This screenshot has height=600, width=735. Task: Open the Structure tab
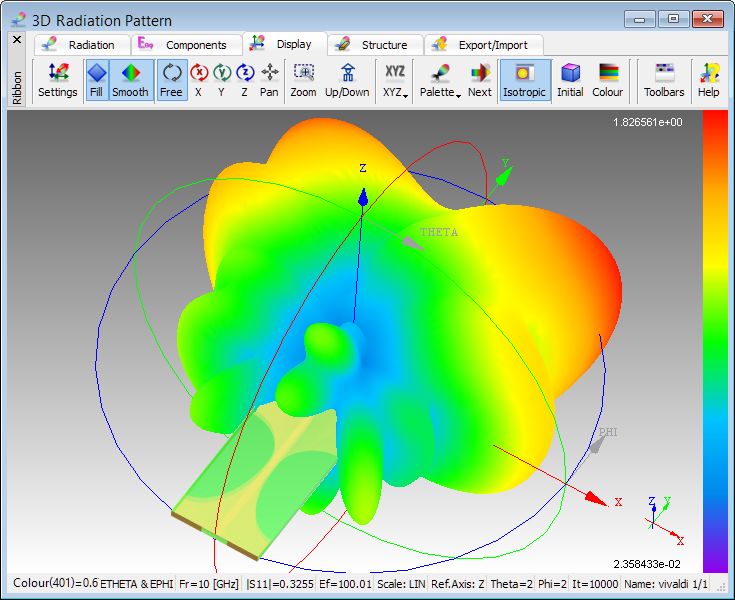click(x=375, y=45)
